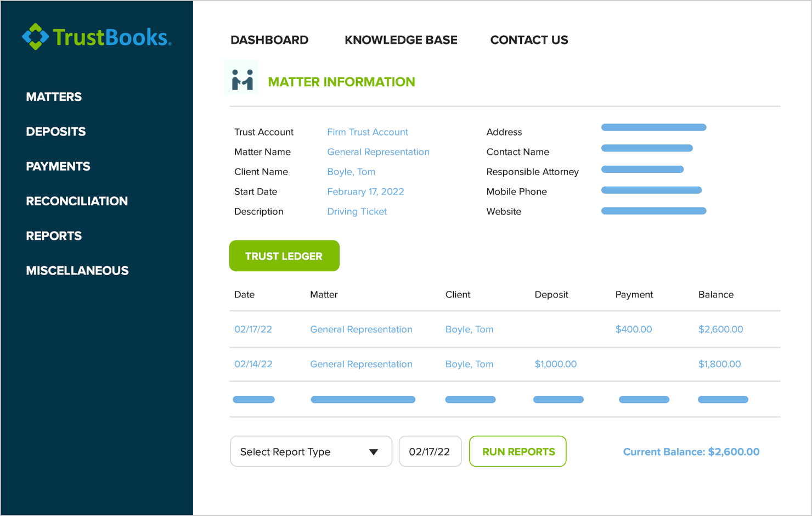This screenshot has height=516, width=812.
Task: Open the Reports section
Action: click(53, 236)
